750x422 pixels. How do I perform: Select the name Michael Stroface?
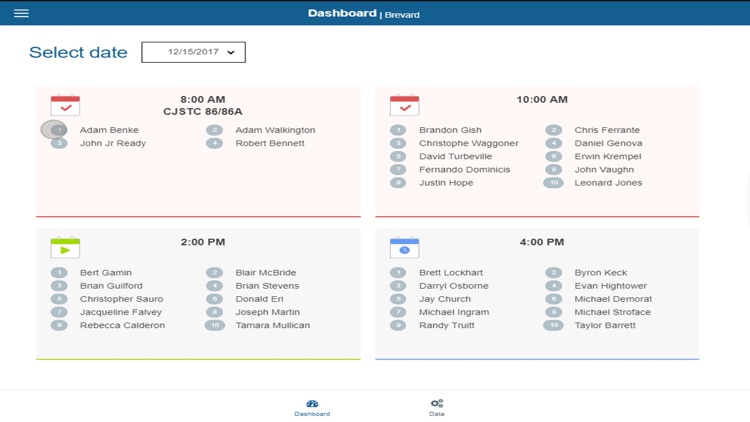coord(612,312)
